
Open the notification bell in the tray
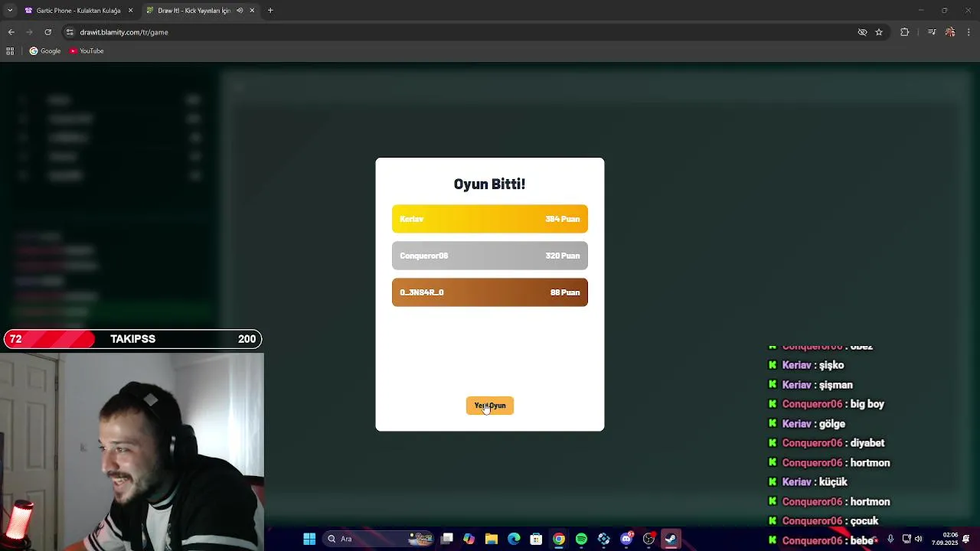pyautogui.click(x=968, y=539)
